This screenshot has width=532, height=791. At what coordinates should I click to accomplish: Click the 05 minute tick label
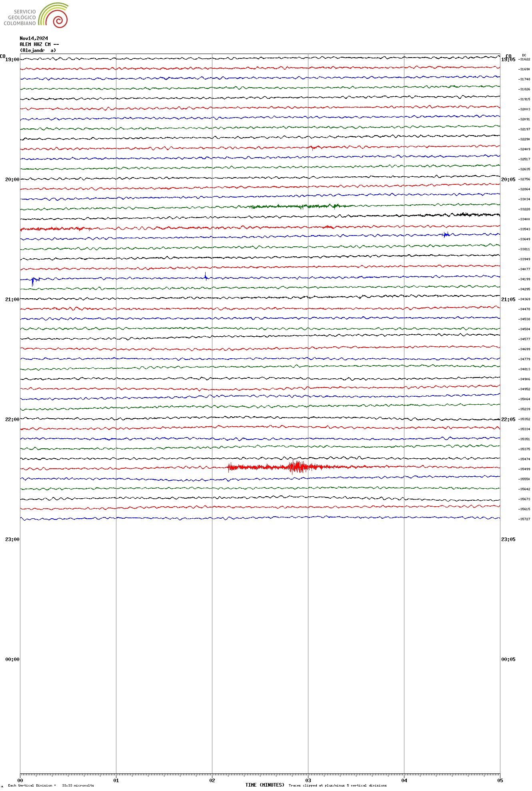point(500,780)
